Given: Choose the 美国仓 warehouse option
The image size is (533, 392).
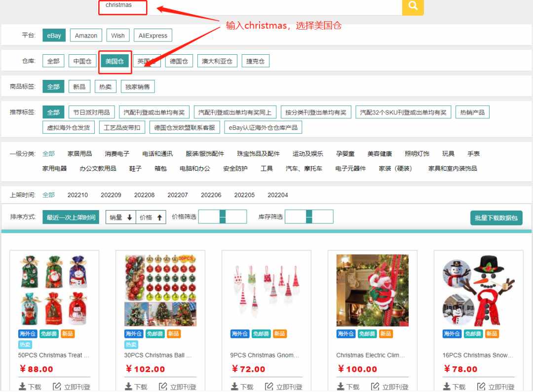Looking at the screenshot, I should [x=114, y=61].
